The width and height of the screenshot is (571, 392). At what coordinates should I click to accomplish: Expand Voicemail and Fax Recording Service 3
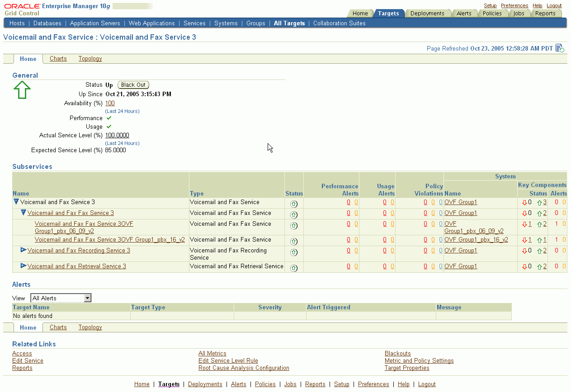(x=23, y=250)
